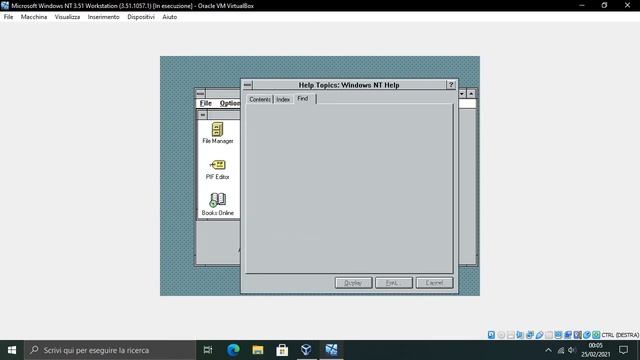Click Program Manager maximize up arrow
This screenshot has height=360, width=640.
point(471,93)
